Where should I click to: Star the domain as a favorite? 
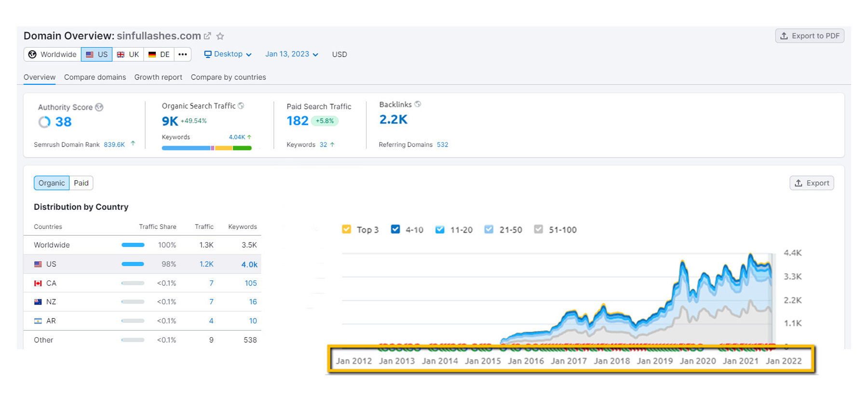[x=220, y=36]
